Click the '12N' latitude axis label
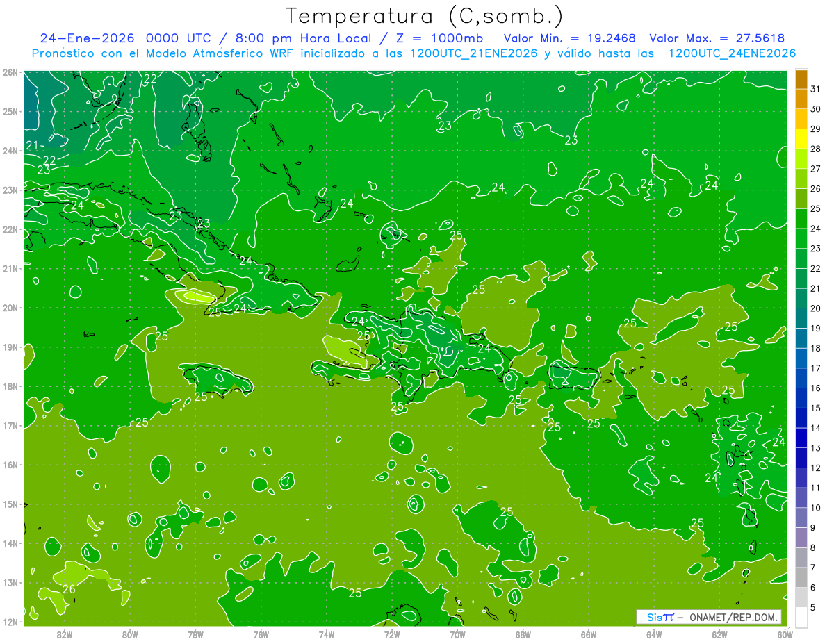Image resolution: width=834 pixels, height=644 pixels. [10, 622]
